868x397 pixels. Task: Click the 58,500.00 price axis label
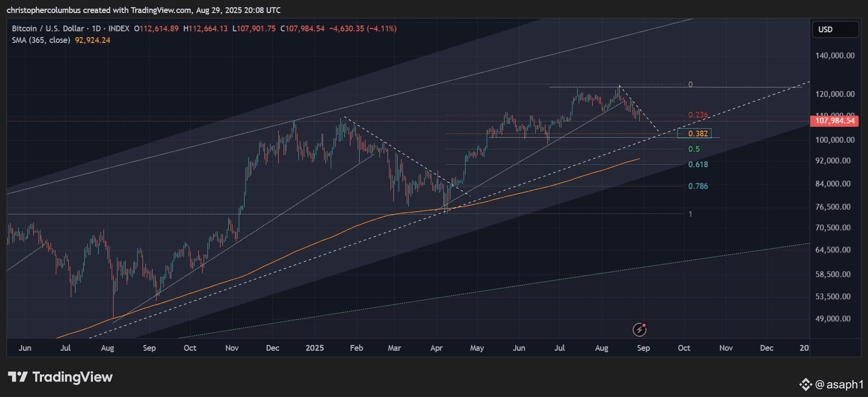tap(833, 274)
